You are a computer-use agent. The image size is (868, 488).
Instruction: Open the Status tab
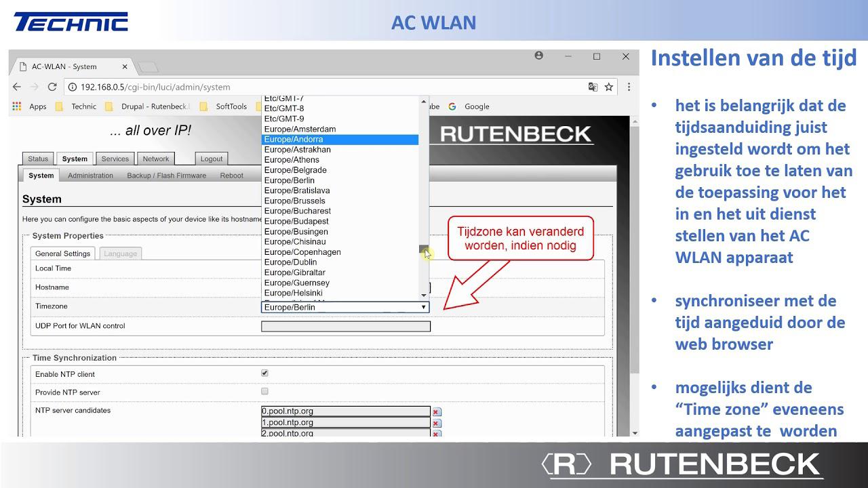38,159
